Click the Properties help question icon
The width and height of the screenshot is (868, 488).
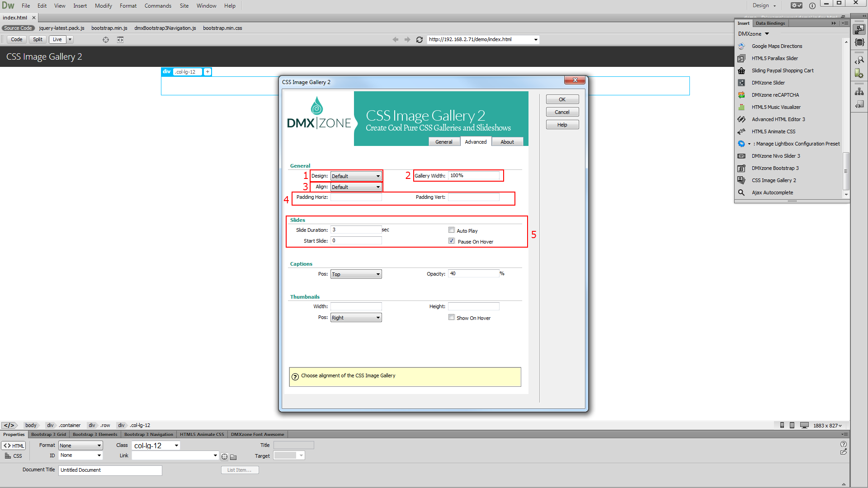pyautogui.click(x=844, y=444)
